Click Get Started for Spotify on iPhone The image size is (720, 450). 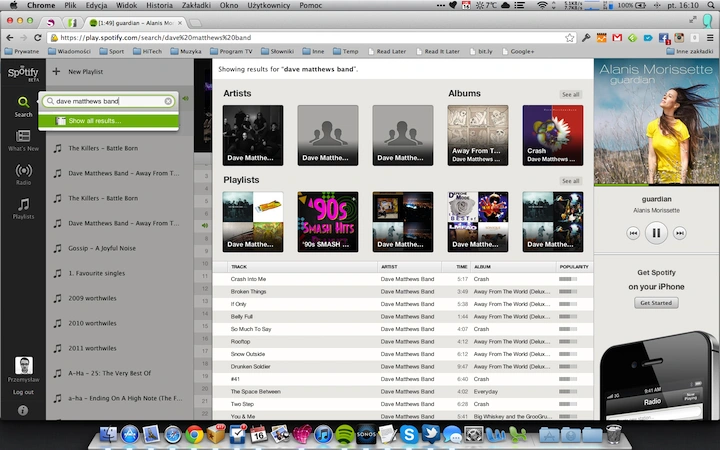point(656,303)
